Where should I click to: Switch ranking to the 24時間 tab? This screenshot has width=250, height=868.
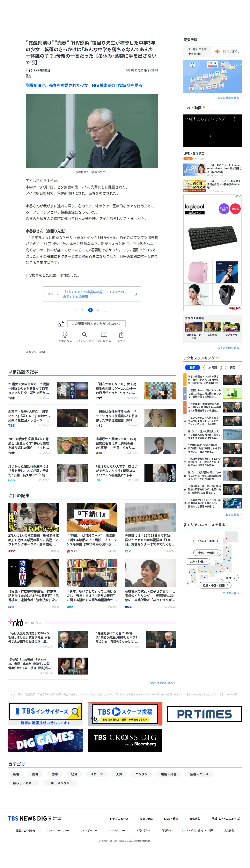click(213, 367)
